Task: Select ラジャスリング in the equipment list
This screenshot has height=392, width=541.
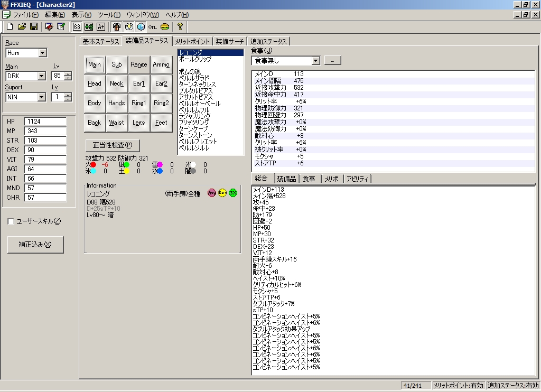Action: pyautogui.click(x=211, y=116)
